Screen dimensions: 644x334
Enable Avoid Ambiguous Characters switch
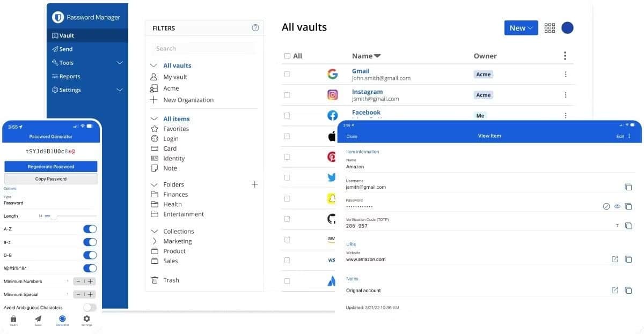pyautogui.click(x=90, y=308)
